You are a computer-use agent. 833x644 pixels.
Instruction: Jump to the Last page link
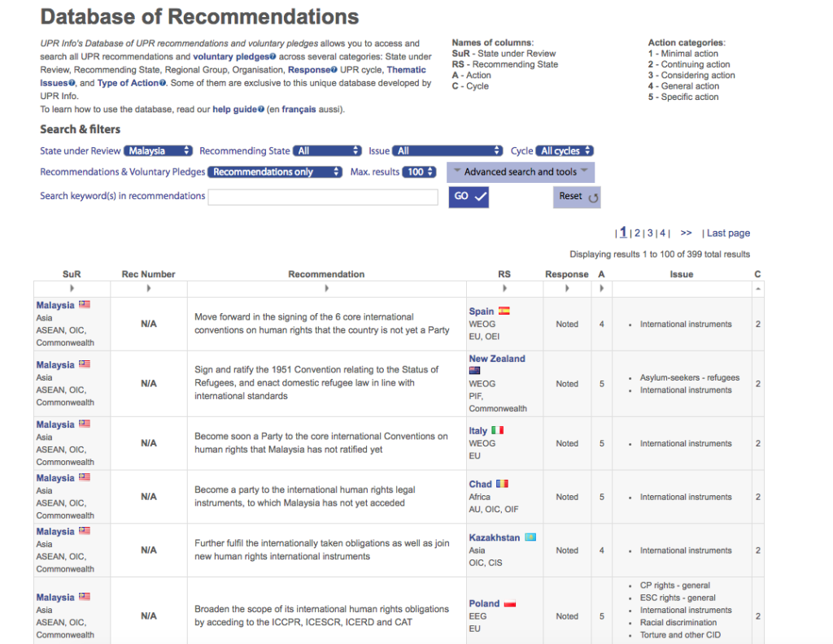point(728,233)
